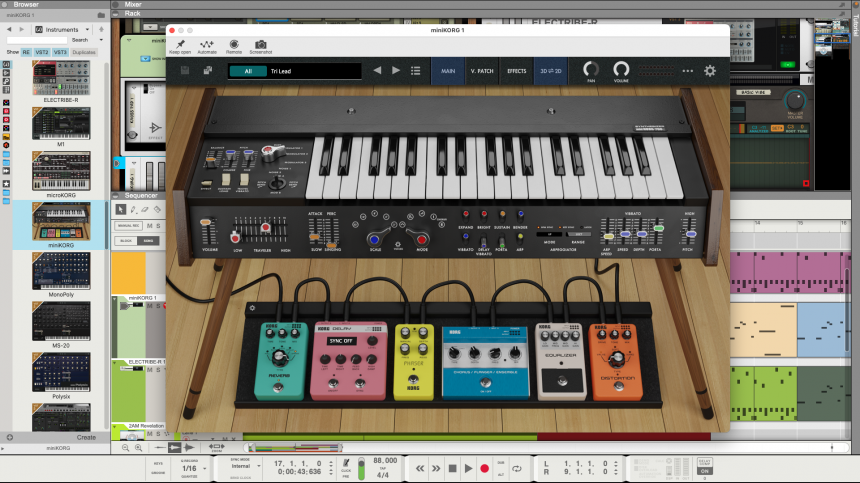Click the zoom out magnifier in sequencer
This screenshot has width=860, height=483.
point(126,448)
